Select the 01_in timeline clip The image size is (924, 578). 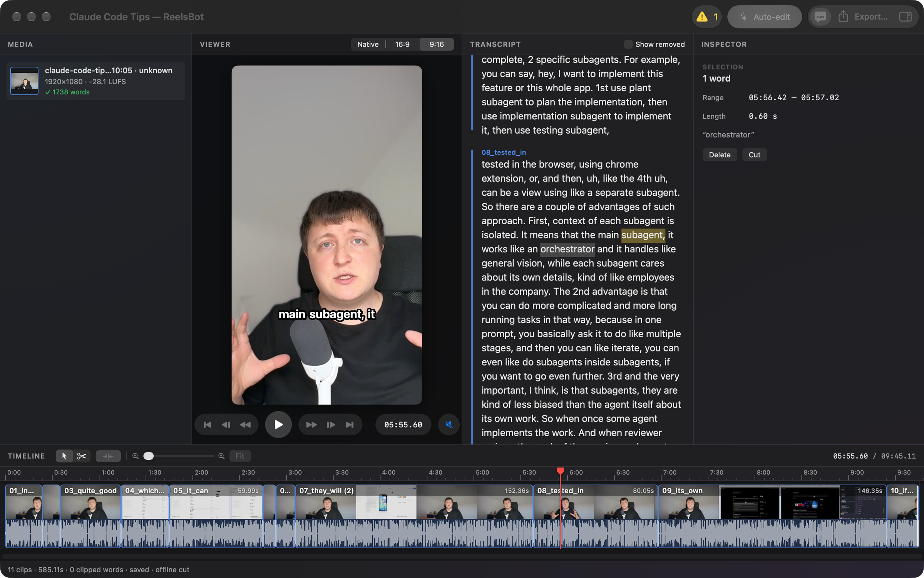pyautogui.click(x=23, y=516)
